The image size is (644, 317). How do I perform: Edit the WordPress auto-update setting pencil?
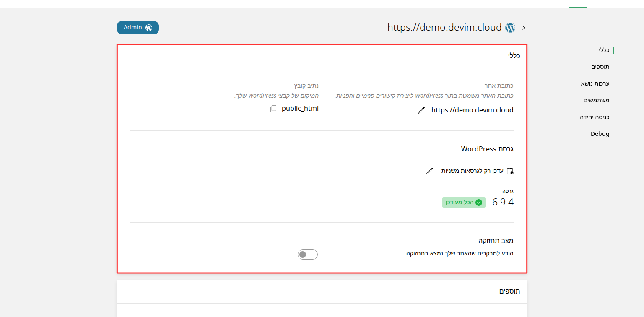pos(429,171)
